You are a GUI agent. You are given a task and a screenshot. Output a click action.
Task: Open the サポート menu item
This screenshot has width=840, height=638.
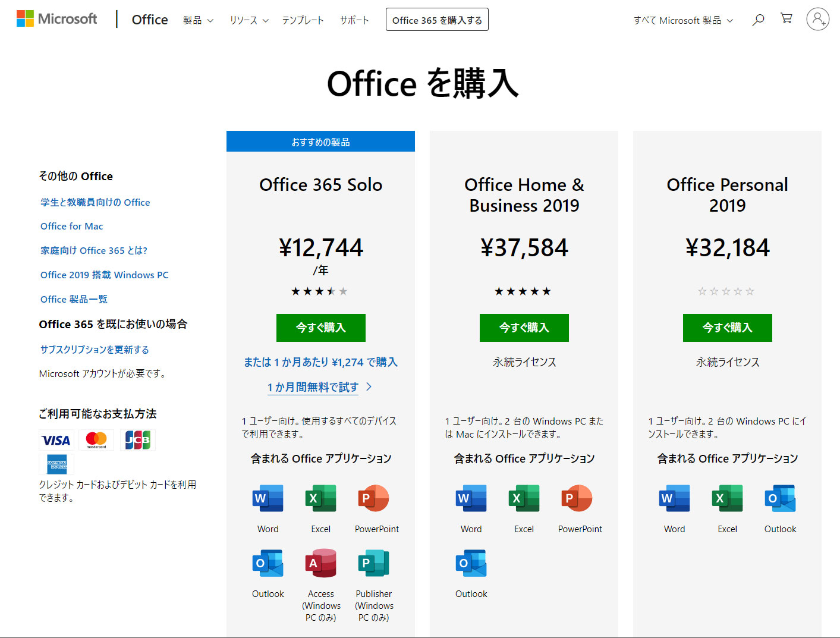coord(354,20)
